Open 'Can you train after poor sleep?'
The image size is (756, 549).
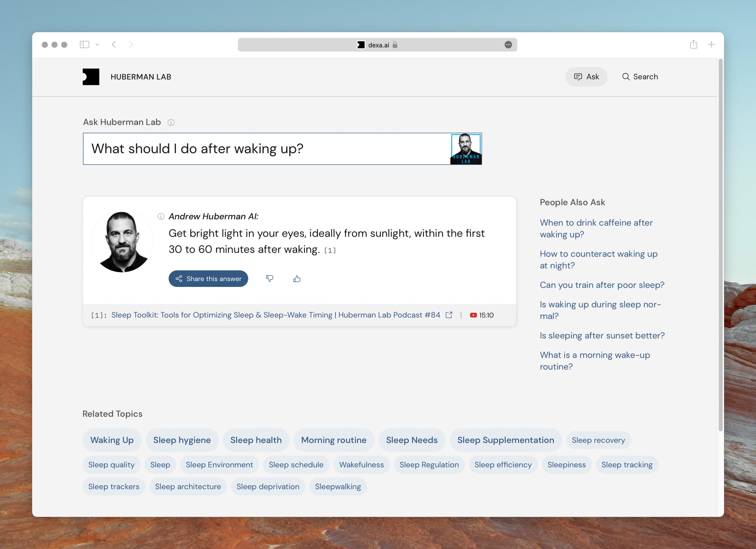[602, 285]
